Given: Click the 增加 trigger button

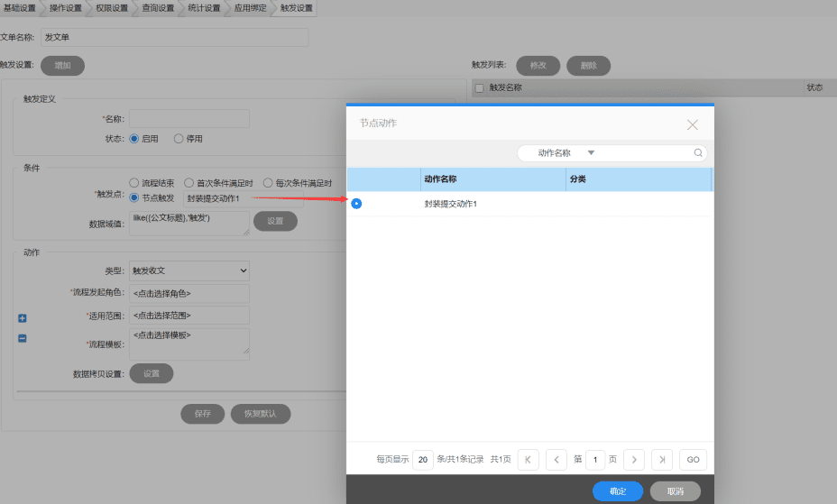Looking at the screenshot, I should tap(62, 66).
